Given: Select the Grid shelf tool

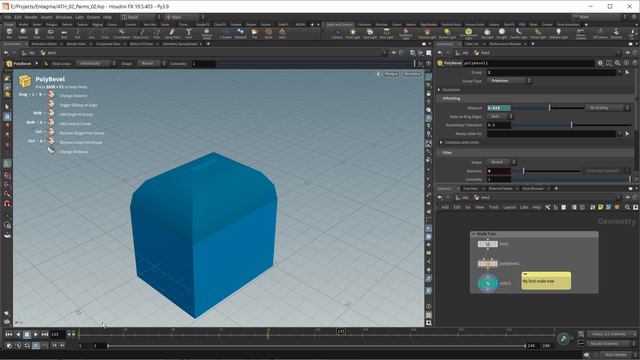Looking at the screenshot, I should [x=64, y=33].
